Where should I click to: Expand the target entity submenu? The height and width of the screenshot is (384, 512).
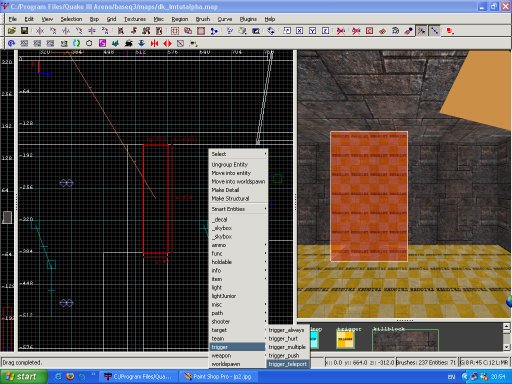pyautogui.click(x=238, y=330)
